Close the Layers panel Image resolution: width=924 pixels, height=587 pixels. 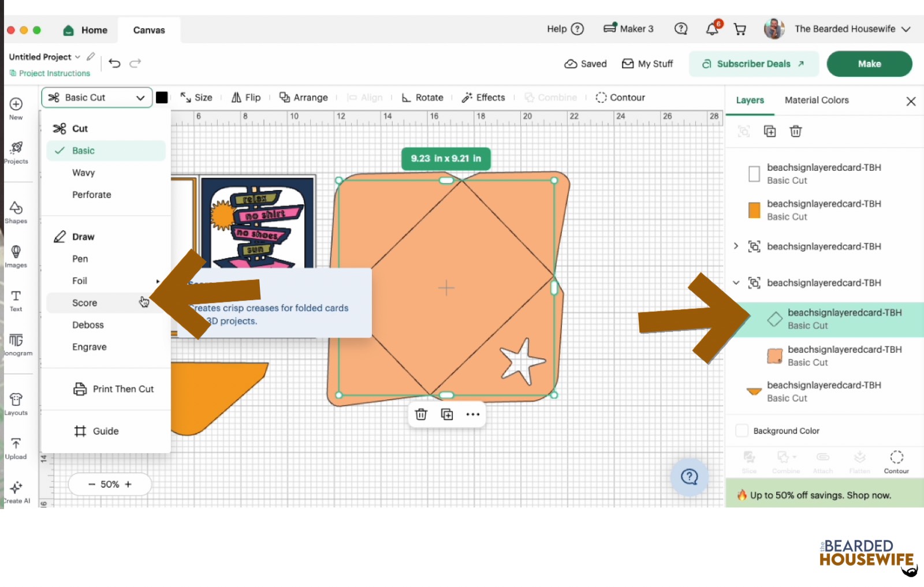point(911,102)
